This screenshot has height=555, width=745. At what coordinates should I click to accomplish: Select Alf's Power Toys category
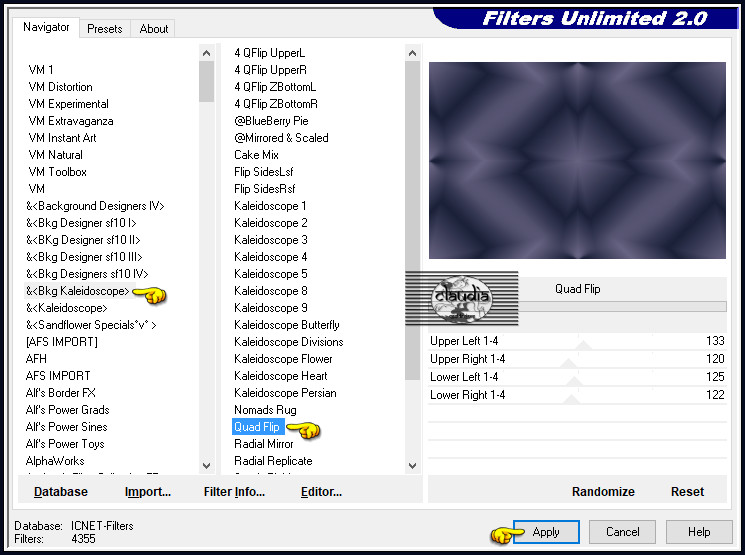(x=65, y=444)
